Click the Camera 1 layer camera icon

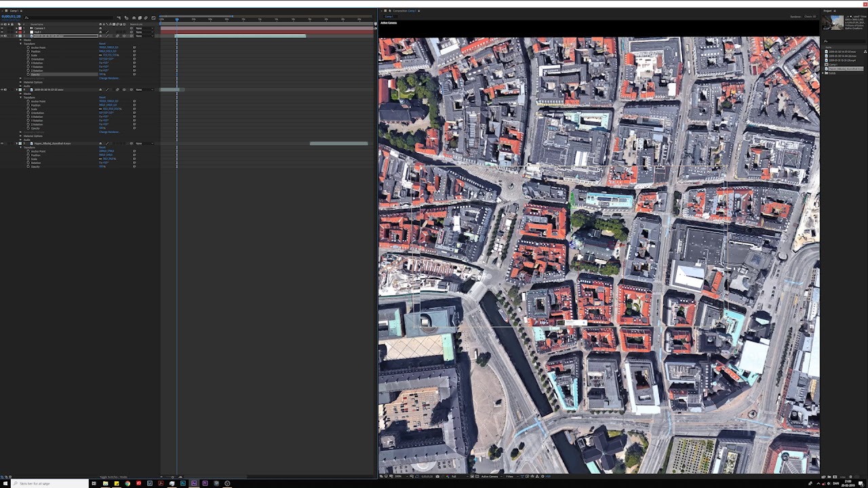31,28
